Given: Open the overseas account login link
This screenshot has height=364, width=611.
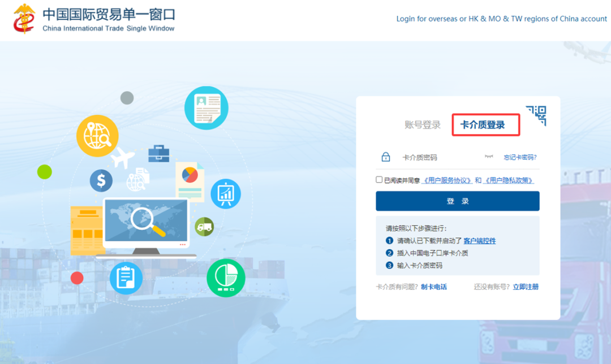Looking at the screenshot, I should tap(501, 19).
